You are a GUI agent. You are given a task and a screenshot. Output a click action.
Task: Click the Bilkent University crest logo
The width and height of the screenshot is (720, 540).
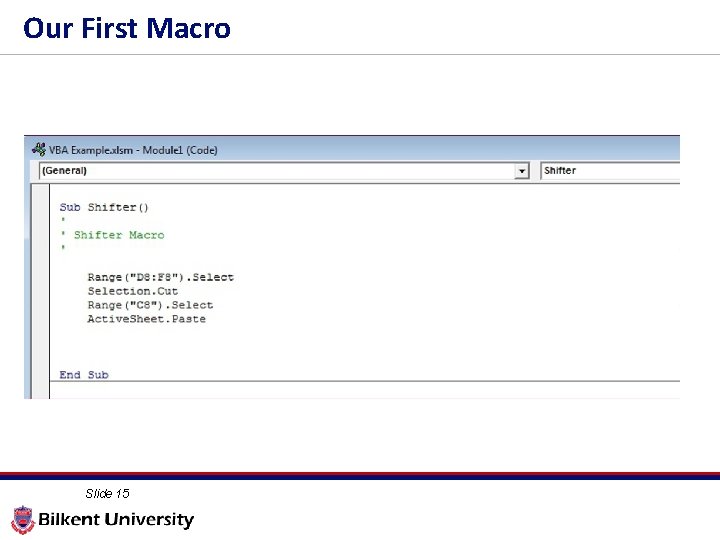(x=22, y=520)
